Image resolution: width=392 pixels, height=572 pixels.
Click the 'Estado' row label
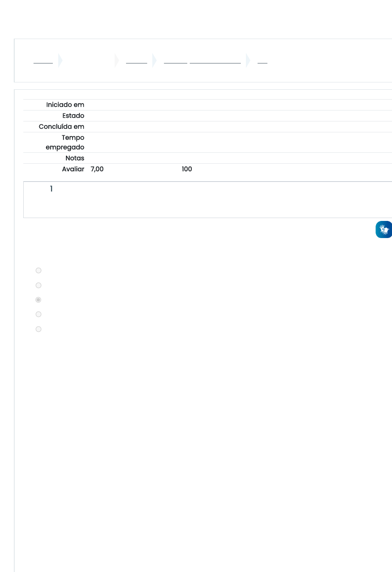click(x=73, y=116)
